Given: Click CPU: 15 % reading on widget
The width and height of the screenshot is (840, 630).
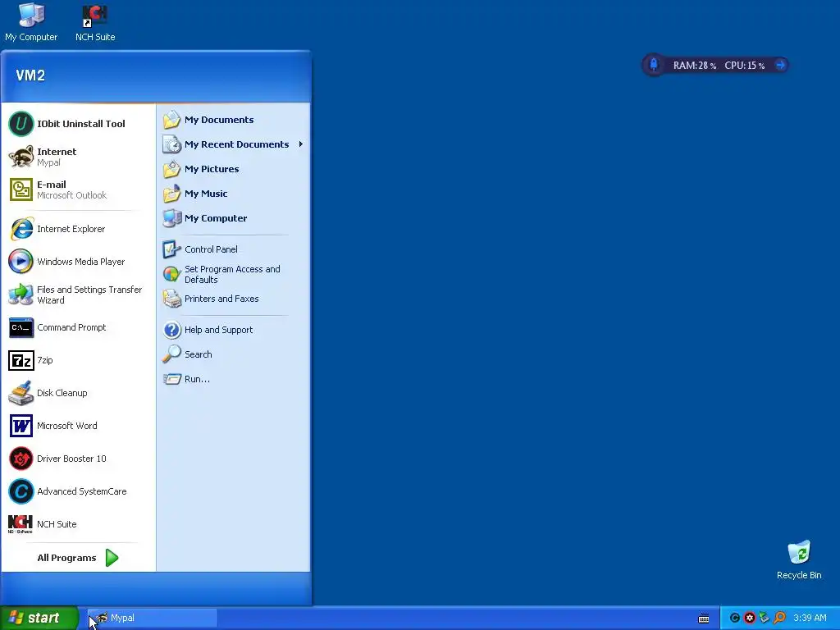Looking at the screenshot, I should 745,66.
